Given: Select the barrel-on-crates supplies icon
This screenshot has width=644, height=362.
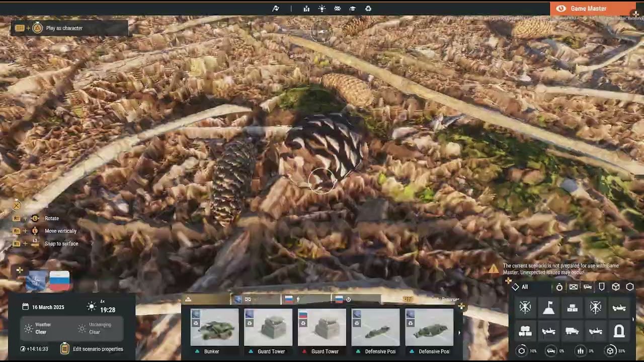Looking at the screenshot, I should tap(525, 331).
